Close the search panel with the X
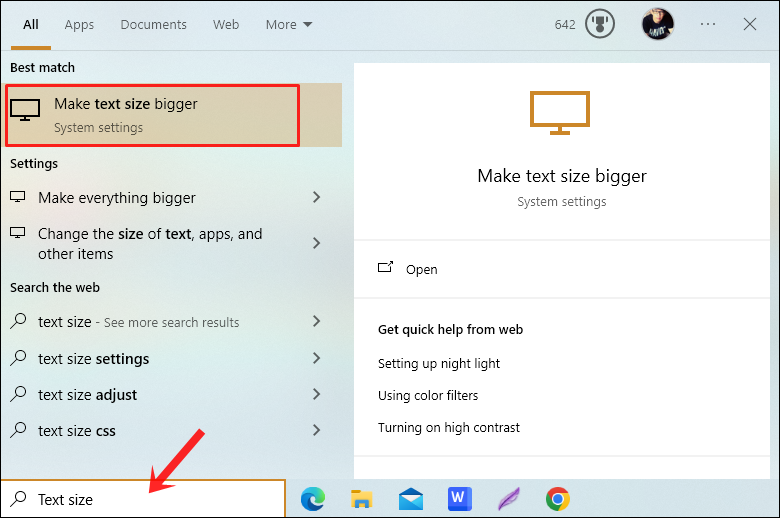780x518 pixels. pyautogui.click(x=750, y=24)
